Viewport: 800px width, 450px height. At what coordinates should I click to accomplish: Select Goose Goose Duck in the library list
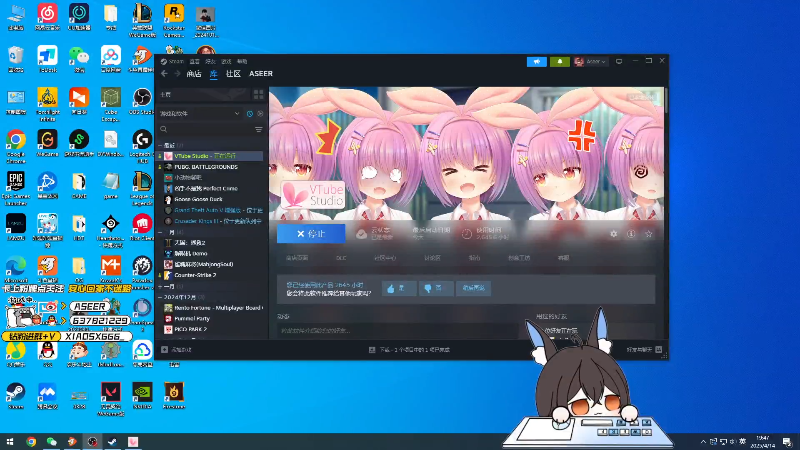pyautogui.click(x=210, y=199)
